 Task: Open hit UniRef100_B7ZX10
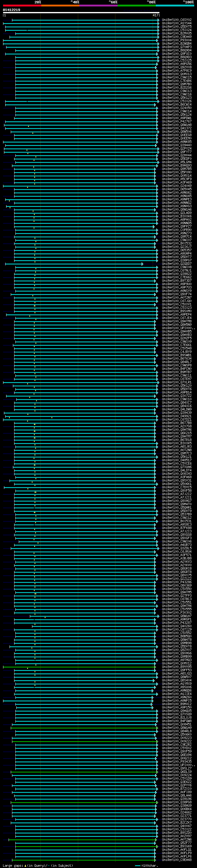pos(177,789)
